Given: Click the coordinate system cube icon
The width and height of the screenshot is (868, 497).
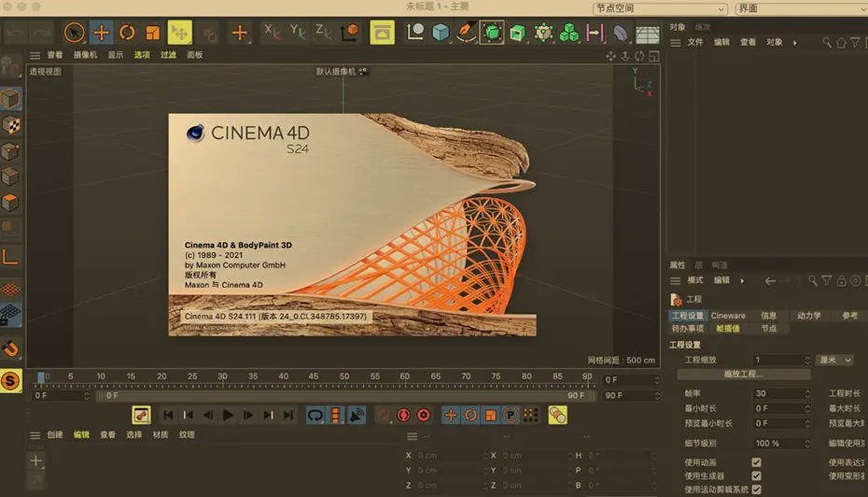Looking at the screenshot, I should tap(350, 32).
